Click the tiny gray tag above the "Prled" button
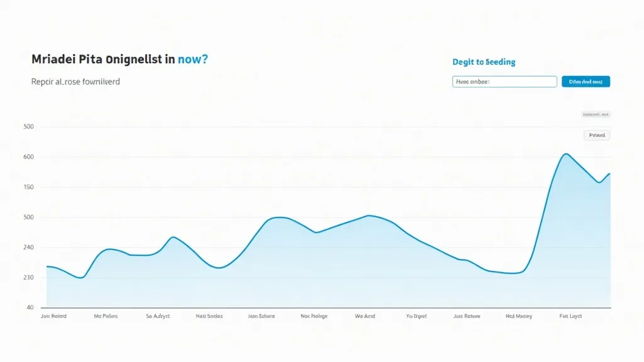The image size is (644, 362). [596, 114]
